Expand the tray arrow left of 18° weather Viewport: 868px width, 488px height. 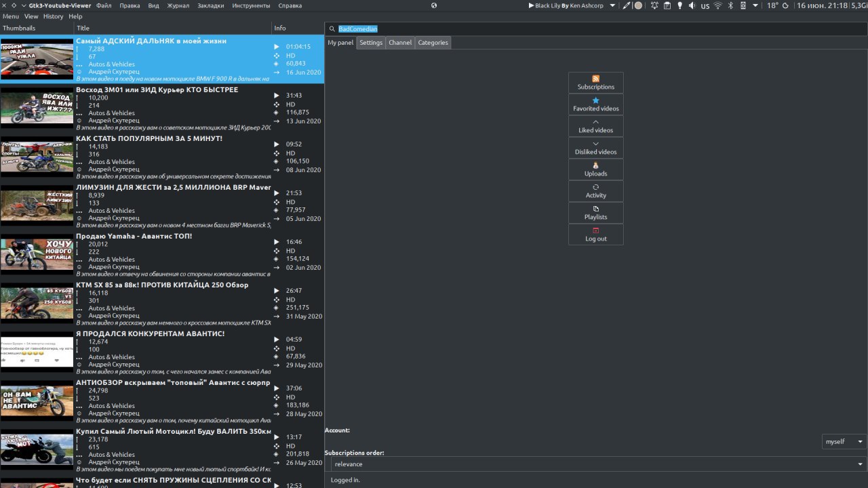click(x=755, y=5)
